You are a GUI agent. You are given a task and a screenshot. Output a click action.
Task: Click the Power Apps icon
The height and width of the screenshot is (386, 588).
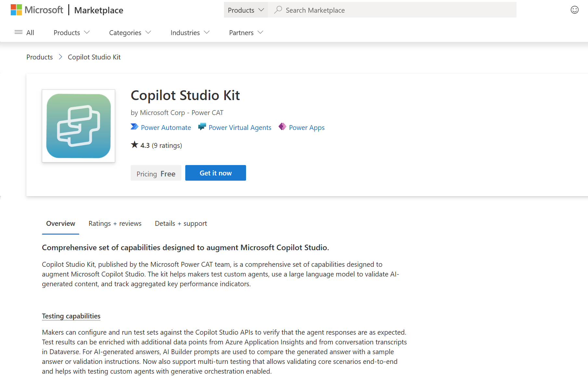[282, 127]
